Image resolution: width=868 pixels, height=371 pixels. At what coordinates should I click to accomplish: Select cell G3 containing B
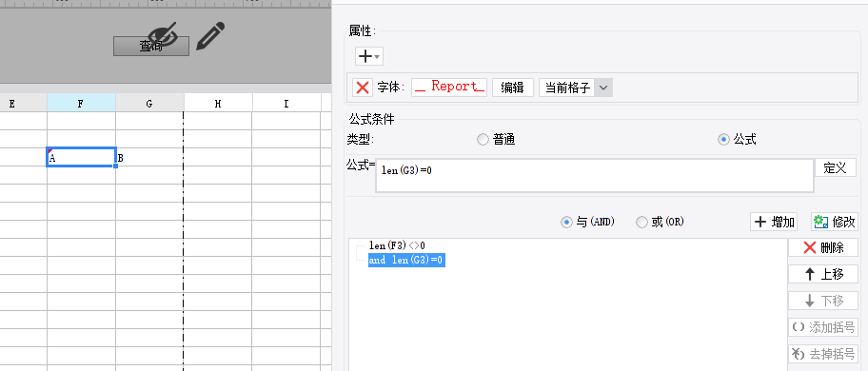[x=149, y=158]
